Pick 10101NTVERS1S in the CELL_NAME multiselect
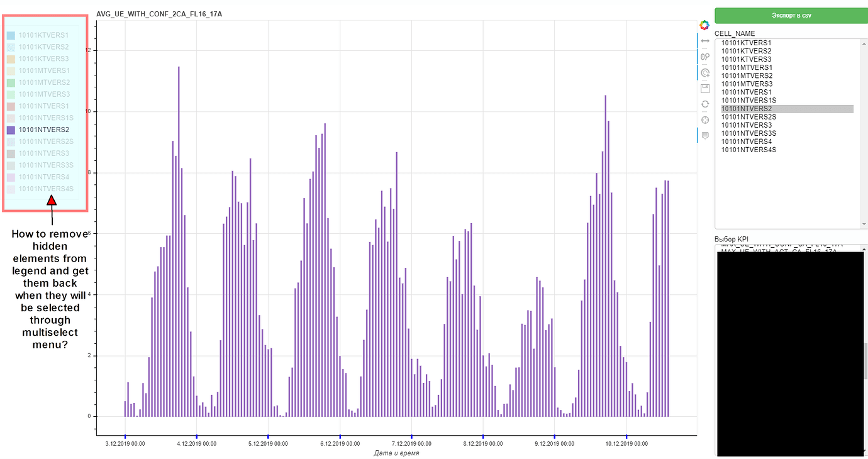 748,101
